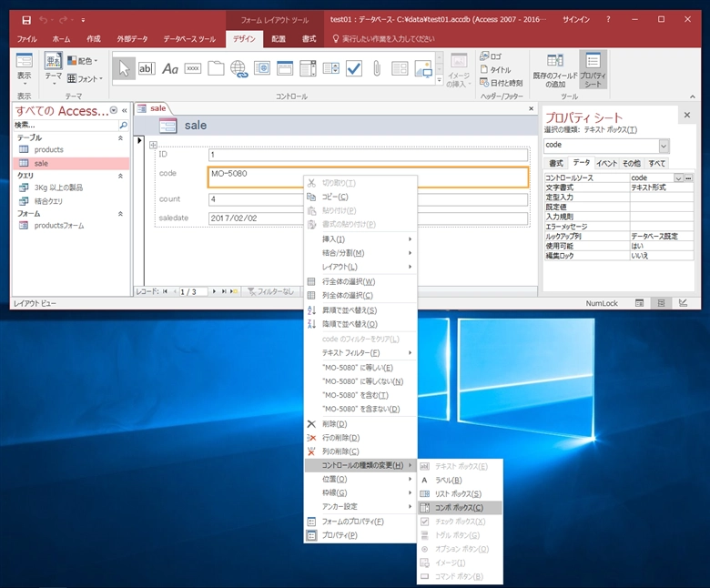The height and width of the screenshot is (588, 710).
Task: Click the ID text box showing 1
Action: pos(368,155)
